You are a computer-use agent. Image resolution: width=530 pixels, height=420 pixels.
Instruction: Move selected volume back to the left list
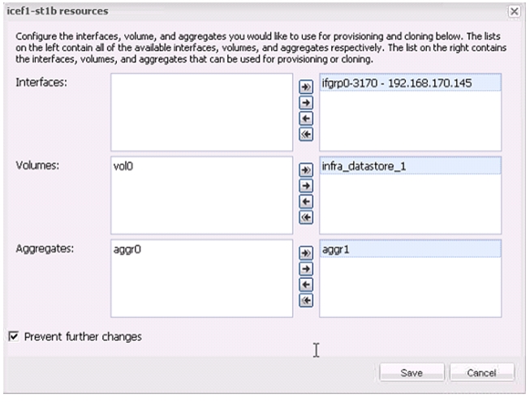[306, 202]
